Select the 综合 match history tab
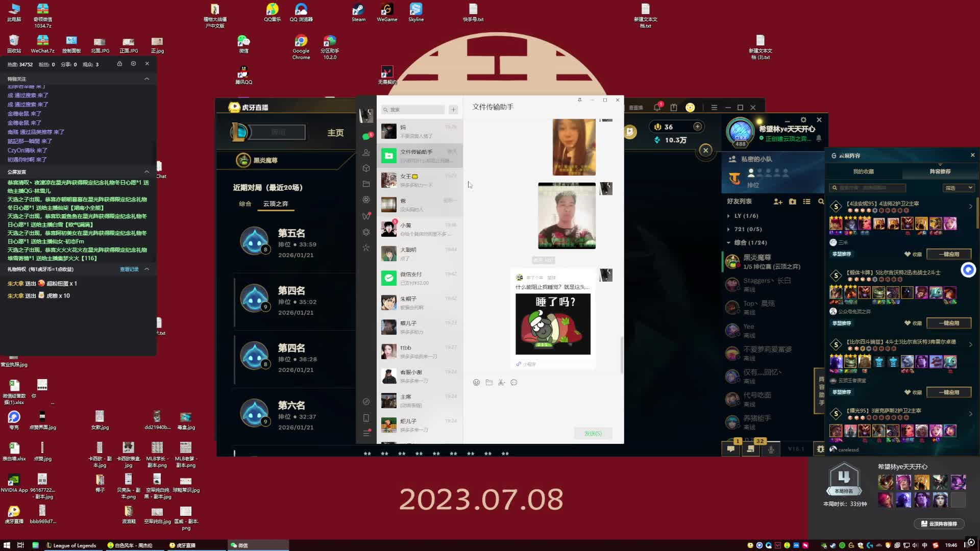This screenshot has height=551, width=980. coord(245,204)
